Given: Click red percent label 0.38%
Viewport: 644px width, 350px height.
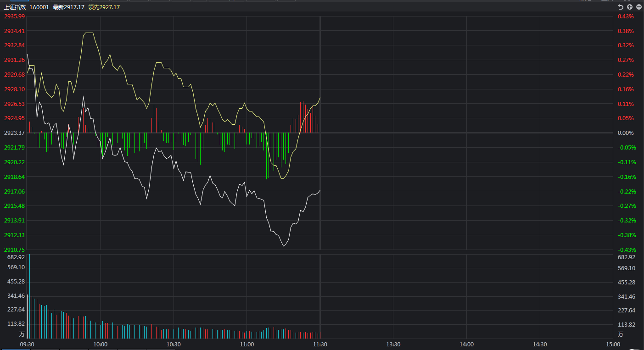Looking at the screenshot, I should pyautogui.click(x=626, y=31).
